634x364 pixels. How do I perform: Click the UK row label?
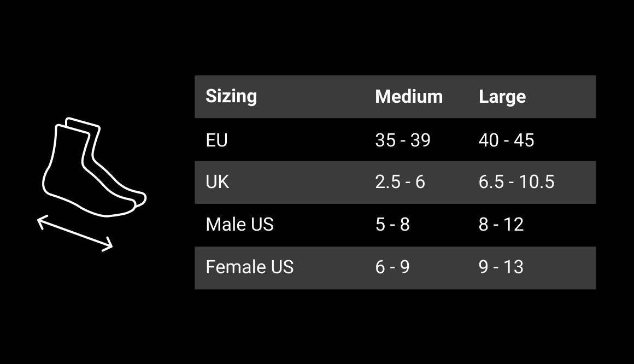coord(217,182)
